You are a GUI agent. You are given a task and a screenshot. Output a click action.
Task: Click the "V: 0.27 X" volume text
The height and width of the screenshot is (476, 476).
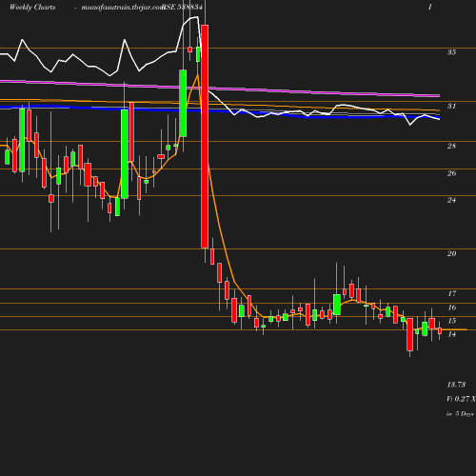[461, 399]
